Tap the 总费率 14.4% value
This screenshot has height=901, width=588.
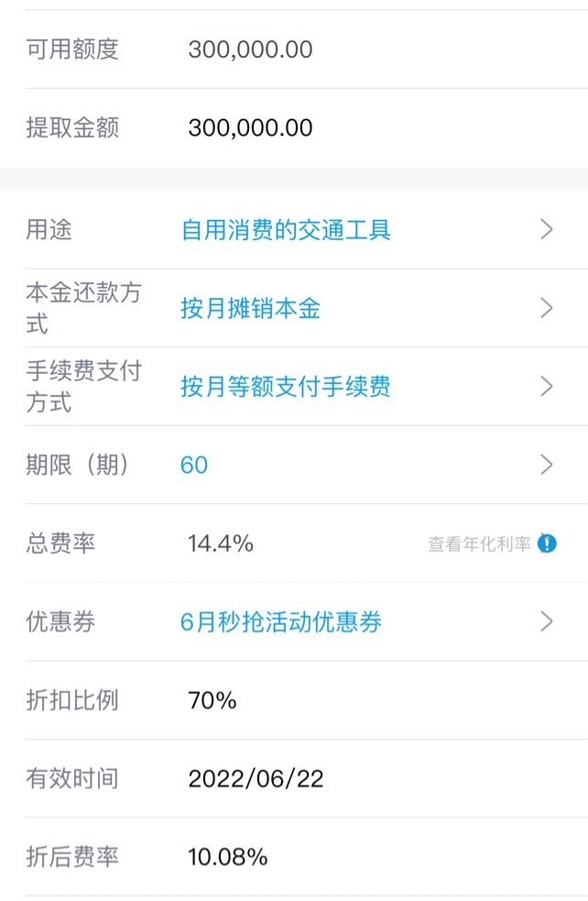pos(221,544)
